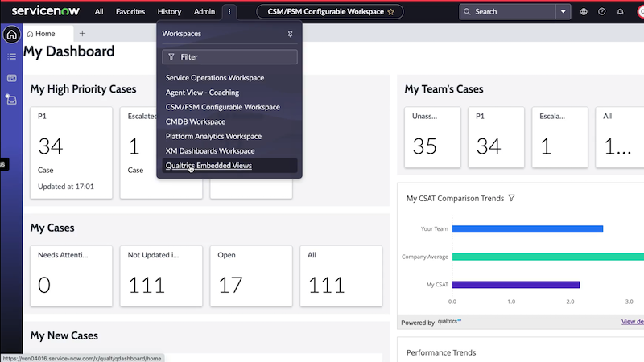Image resolution: width=644 pixels, height=362 pixels.
Task: Select CSM/FSM Configurable Workspace menu entry
Action: coord(223,107)
